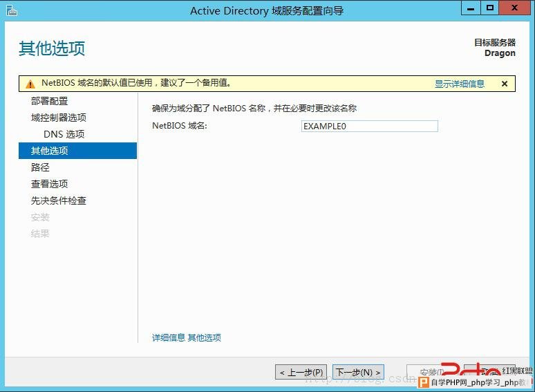Click the NetBIOS 域名 field label

coord(180,126)
